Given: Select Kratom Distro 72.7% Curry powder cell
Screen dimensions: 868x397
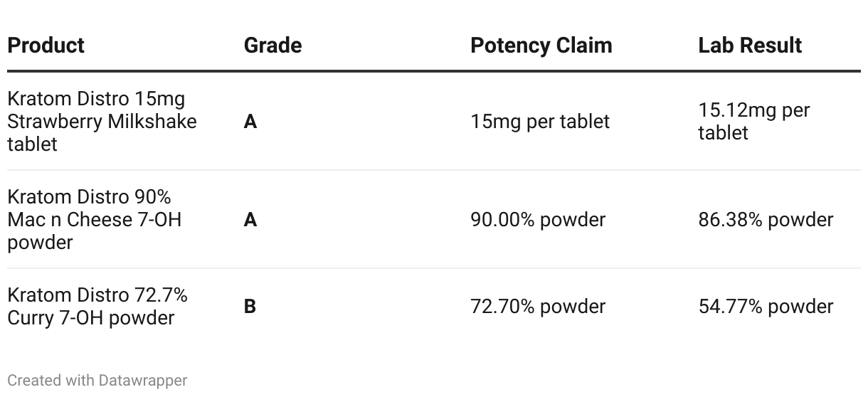Looking at the screenshot, I should (97, 307).
